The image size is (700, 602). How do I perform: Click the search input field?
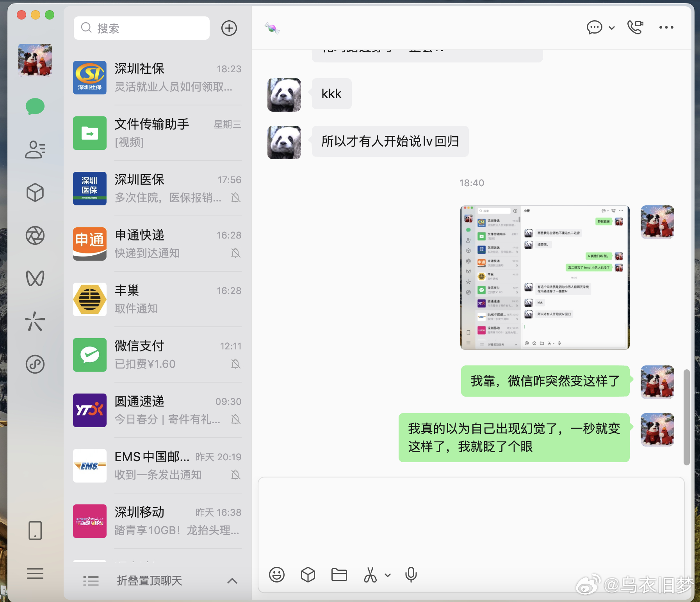pos(141,28)
